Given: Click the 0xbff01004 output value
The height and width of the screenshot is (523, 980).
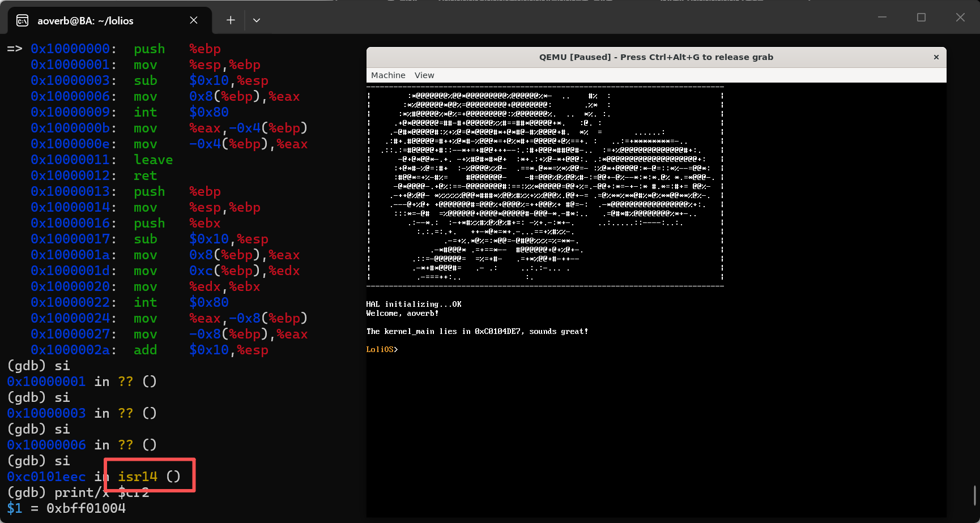Looking at the screenshot, I should pos(86,508).
